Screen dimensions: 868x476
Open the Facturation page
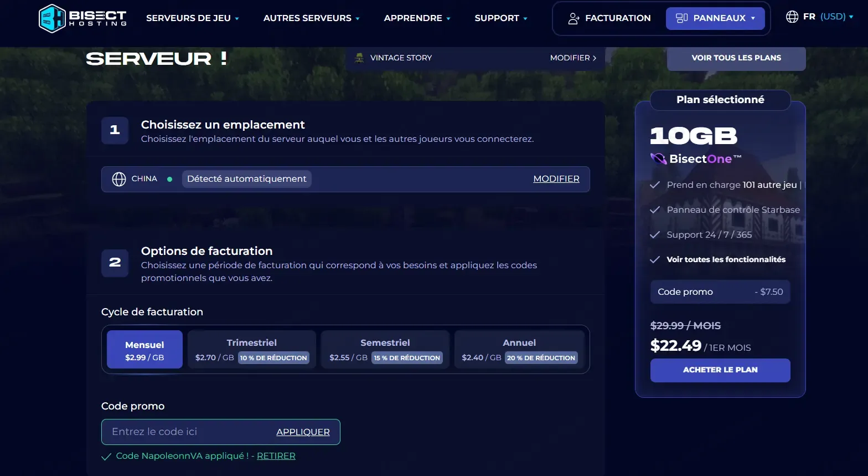pyautogui.click(x=609, y=18)
